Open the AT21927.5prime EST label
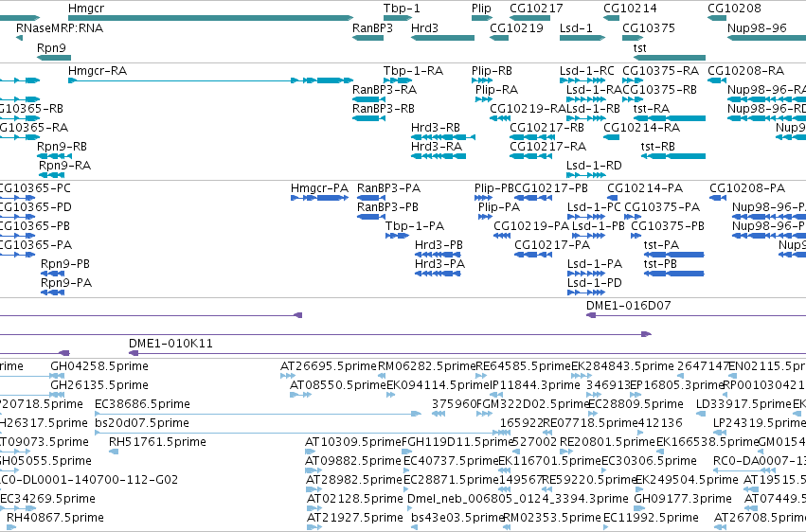 coord(354,518)
